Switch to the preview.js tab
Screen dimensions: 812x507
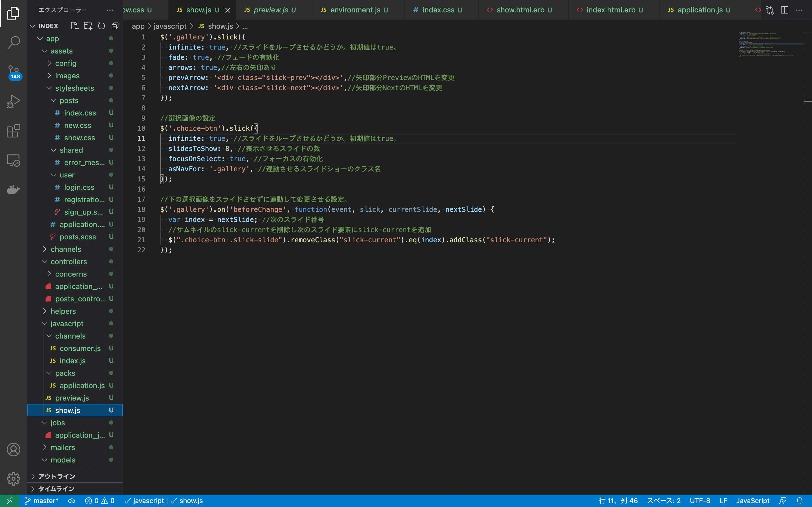pos(270,10)
